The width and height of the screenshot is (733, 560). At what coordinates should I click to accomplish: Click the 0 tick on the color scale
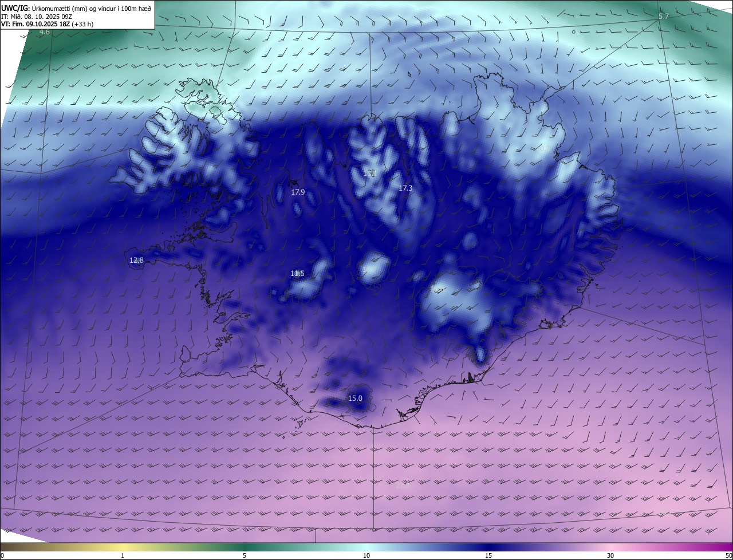2,555
